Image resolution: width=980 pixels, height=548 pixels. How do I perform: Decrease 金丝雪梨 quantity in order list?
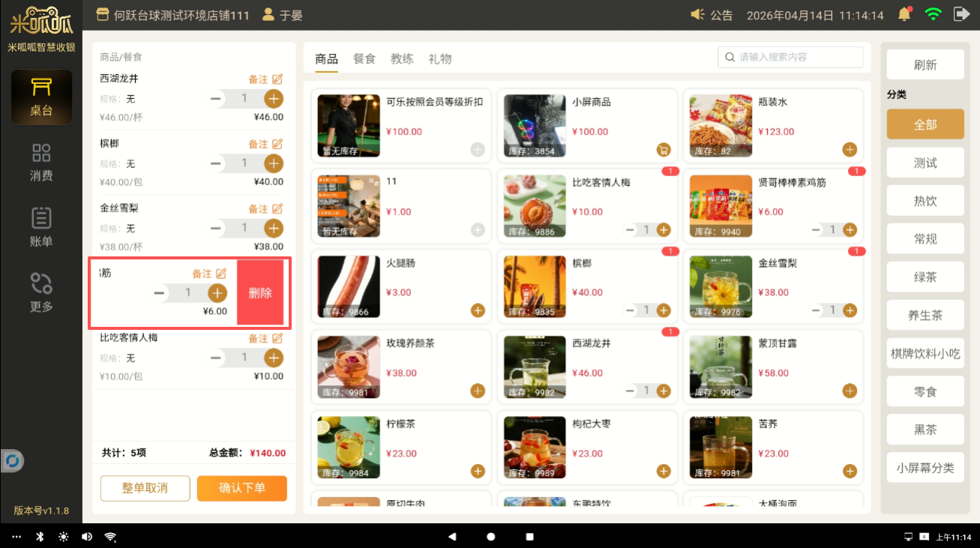point(216,228)
